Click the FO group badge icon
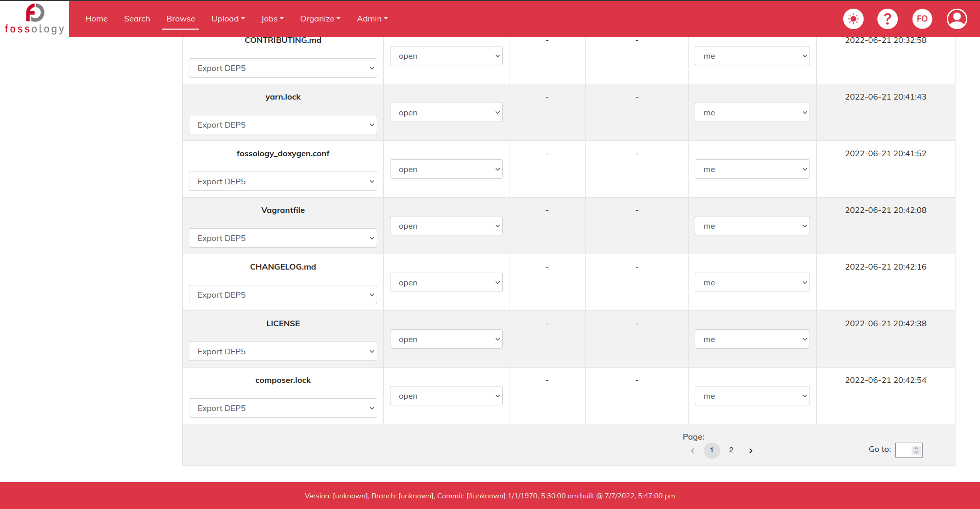 pos(922,19)
